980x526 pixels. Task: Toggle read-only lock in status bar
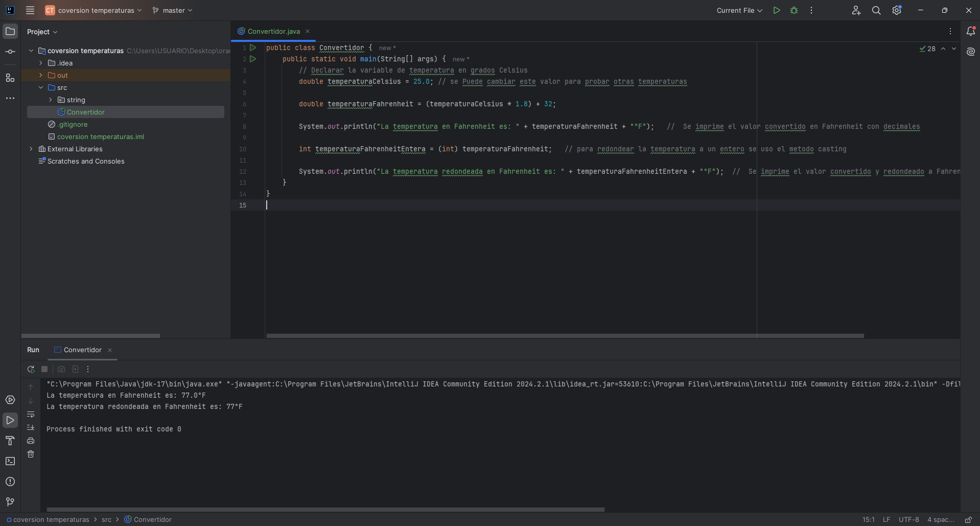[x=968, y=519]
